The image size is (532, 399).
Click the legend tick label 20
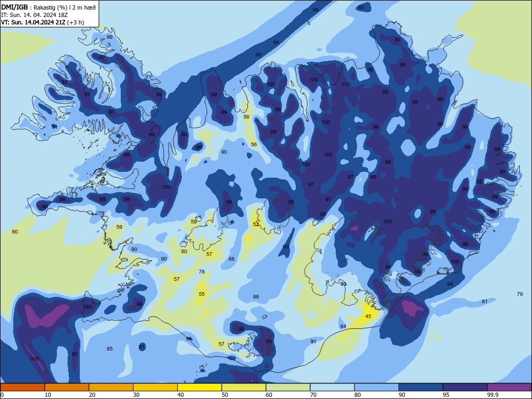point(92,395)
